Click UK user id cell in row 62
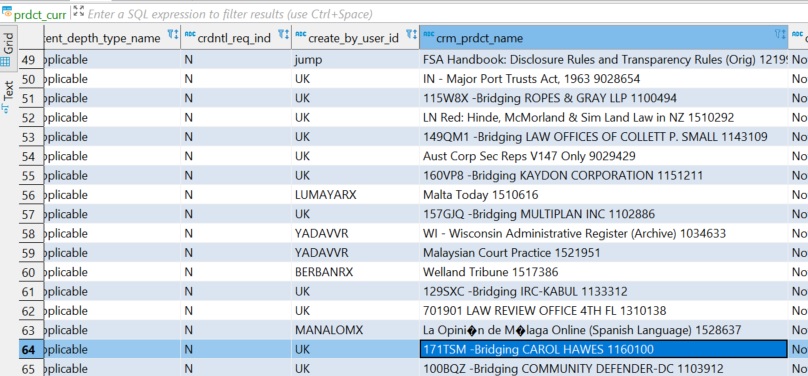 (x=355, y=311)
